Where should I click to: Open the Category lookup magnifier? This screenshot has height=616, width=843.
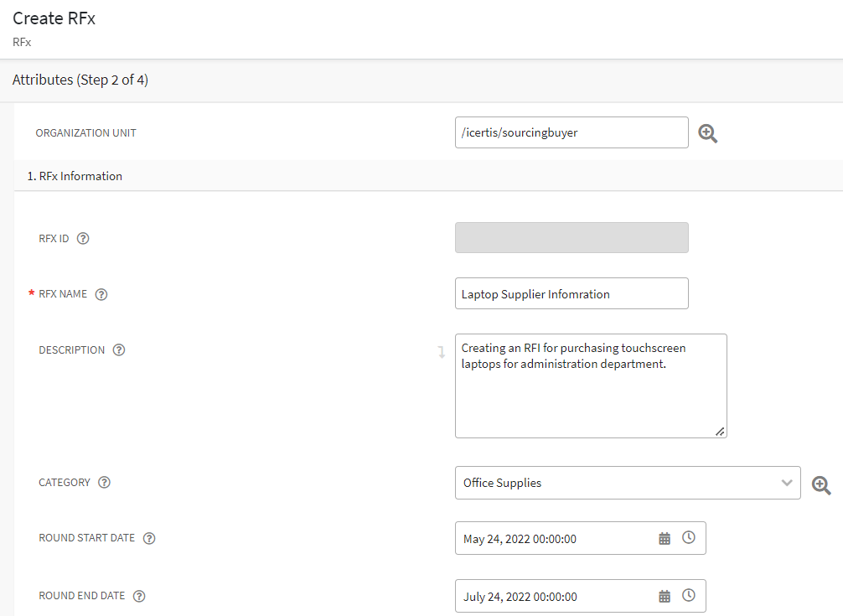[x=820, y=484]
